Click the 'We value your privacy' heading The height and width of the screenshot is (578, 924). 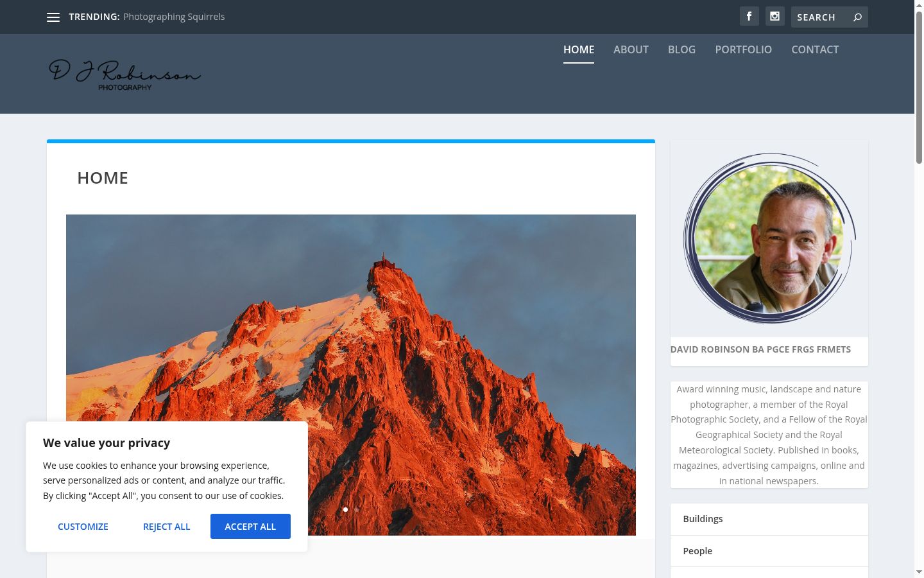click(x=107, y=442)
